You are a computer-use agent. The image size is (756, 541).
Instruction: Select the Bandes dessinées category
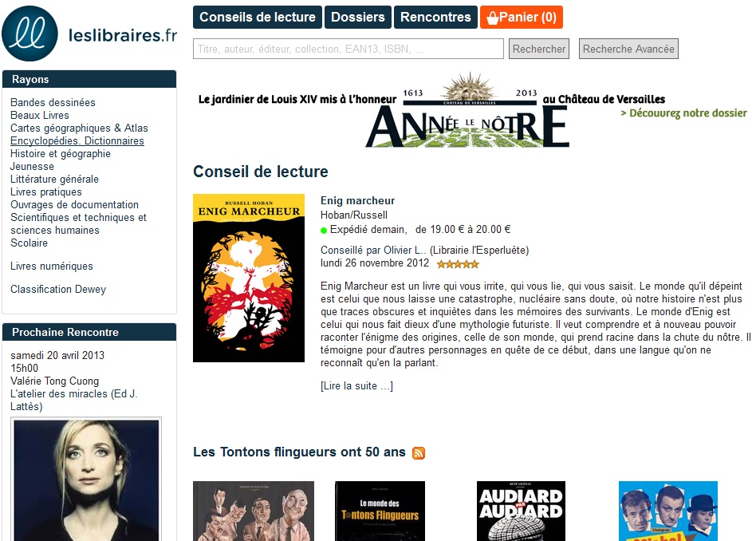pos(53,102)
